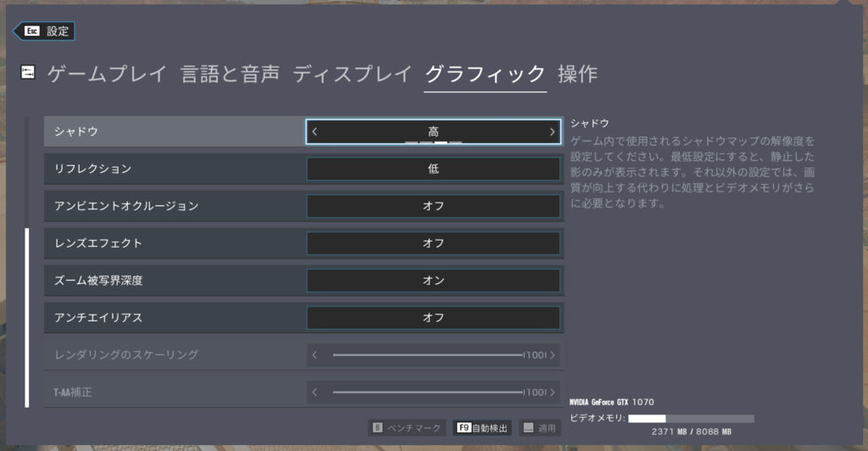Image resolution: width=868 pixels, height=451 pixels.
Task: Click the T-AA補正 slider track
Action: click(427, 392)
